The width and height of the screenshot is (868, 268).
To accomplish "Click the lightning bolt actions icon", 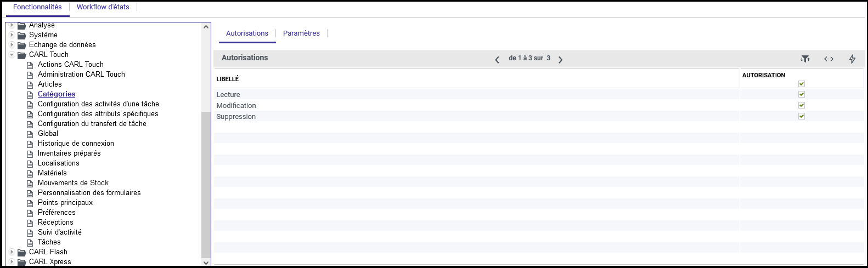I will (852, 59).
